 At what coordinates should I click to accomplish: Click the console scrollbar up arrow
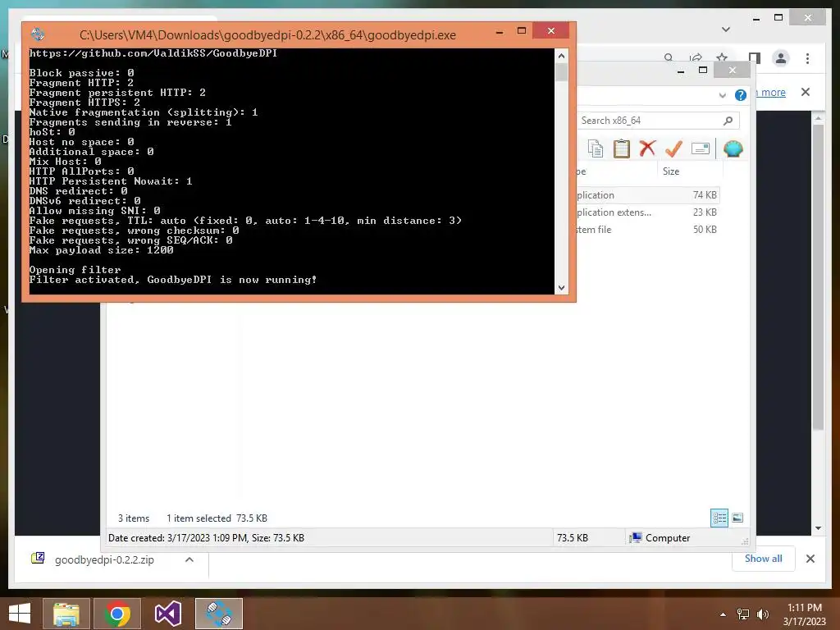[x=561, y=56]
